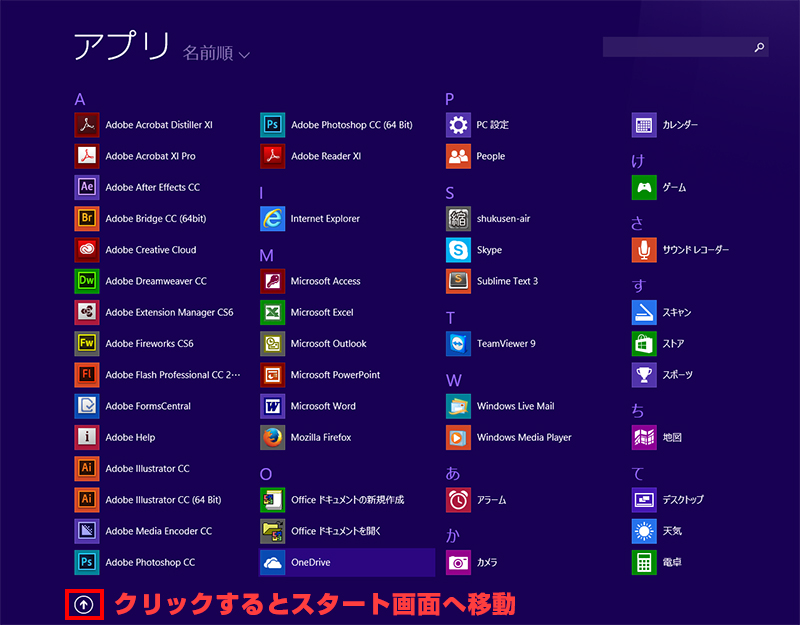Open Windows Live Mail icon
Screen dimensions: 800x625
[458, 406]
